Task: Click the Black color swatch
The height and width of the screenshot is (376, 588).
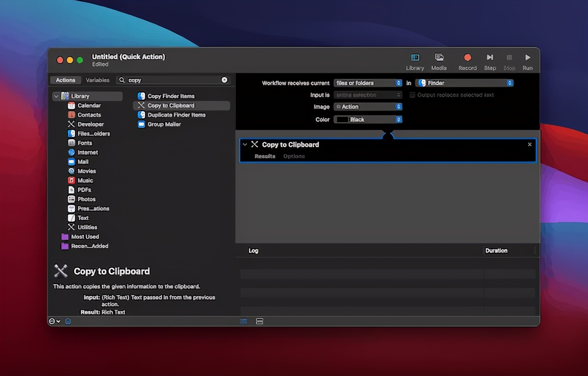Action: [x=342, y=119]
